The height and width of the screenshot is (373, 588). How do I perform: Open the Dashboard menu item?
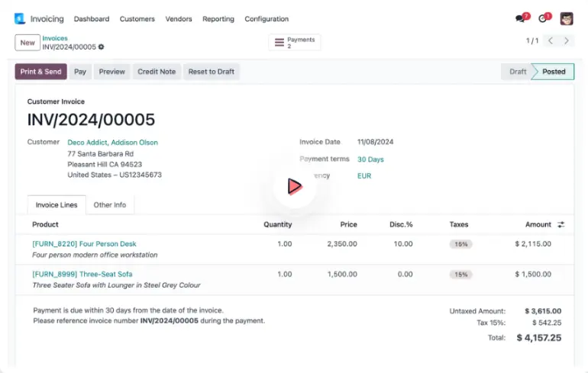92,19
